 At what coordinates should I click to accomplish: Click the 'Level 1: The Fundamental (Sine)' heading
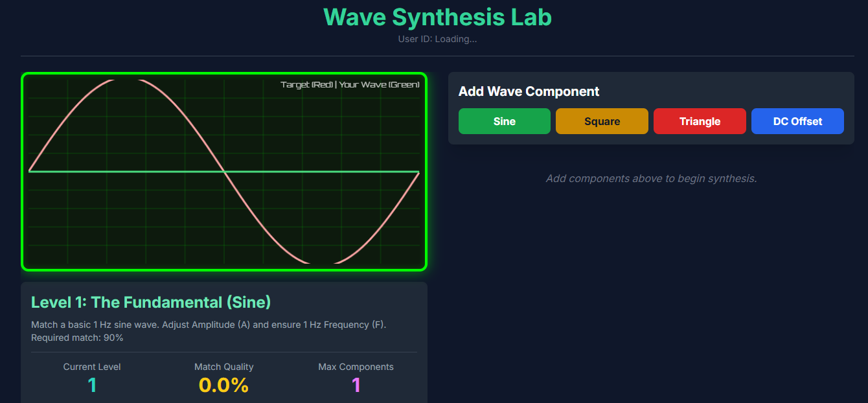coord(151,302)
